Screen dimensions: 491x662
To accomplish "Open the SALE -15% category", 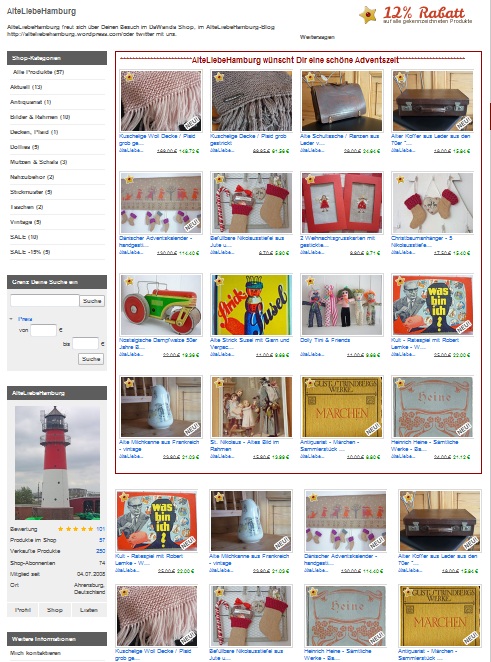I will coord(30,252).
